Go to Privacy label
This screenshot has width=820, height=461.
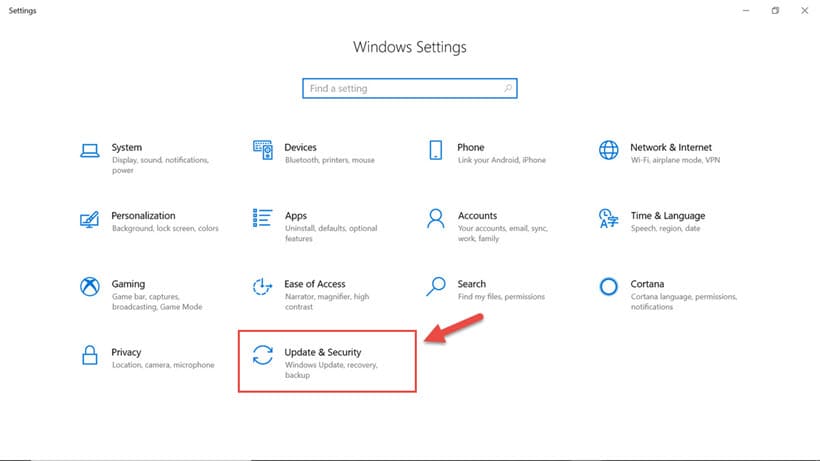coord(126,352)
